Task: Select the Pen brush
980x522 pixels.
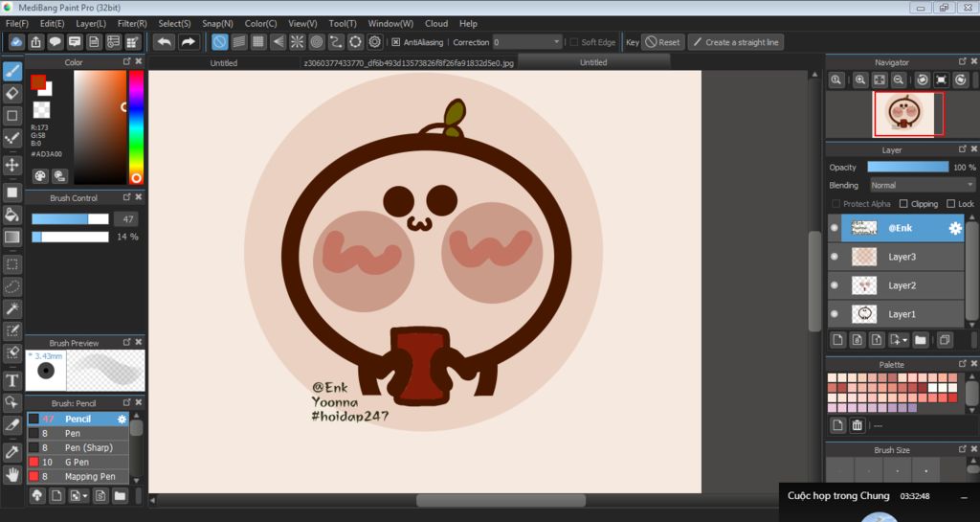Action: click(78, 433)
